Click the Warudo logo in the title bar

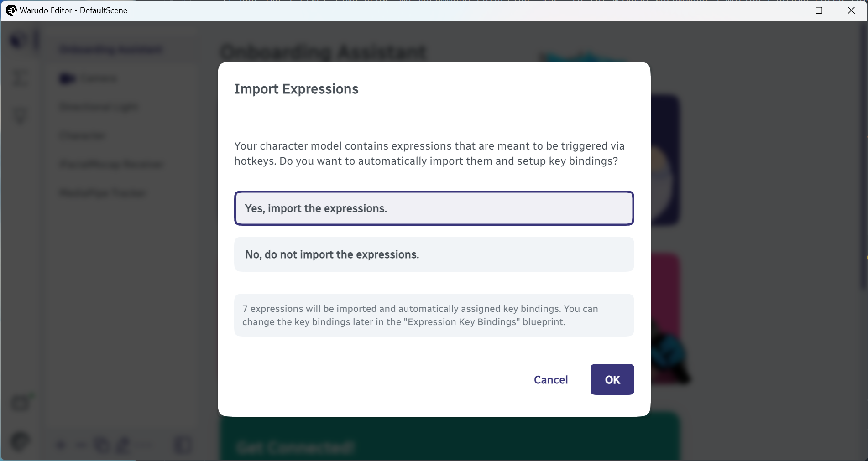(11, 10)
